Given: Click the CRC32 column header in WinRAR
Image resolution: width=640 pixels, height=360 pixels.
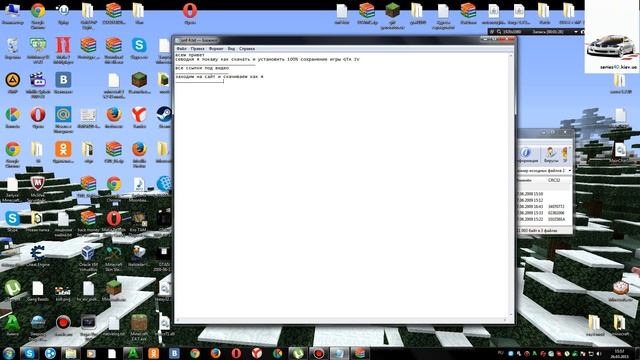Looking at the screenshot, I should (x=554, y=180).
